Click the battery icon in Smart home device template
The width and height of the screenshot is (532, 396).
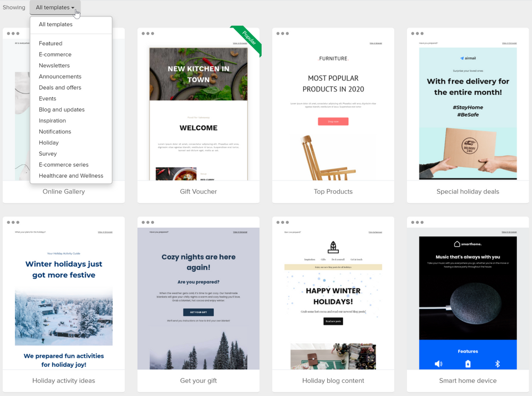[468, 364]
